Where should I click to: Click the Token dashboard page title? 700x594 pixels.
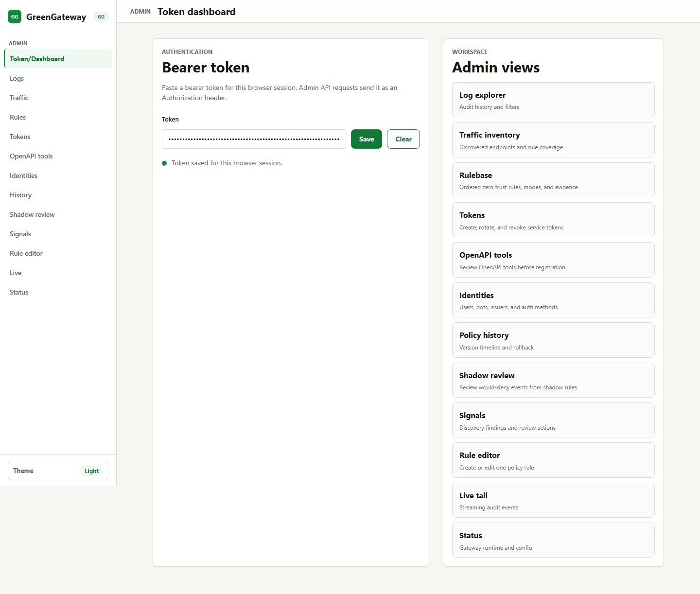click(196, 12)
